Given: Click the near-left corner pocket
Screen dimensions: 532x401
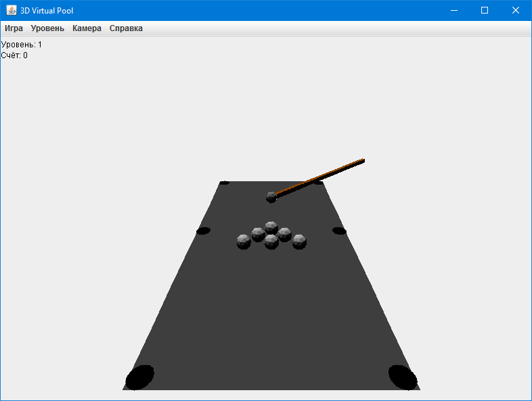Looking at the screenshot, I should click(x=140, y=377).
